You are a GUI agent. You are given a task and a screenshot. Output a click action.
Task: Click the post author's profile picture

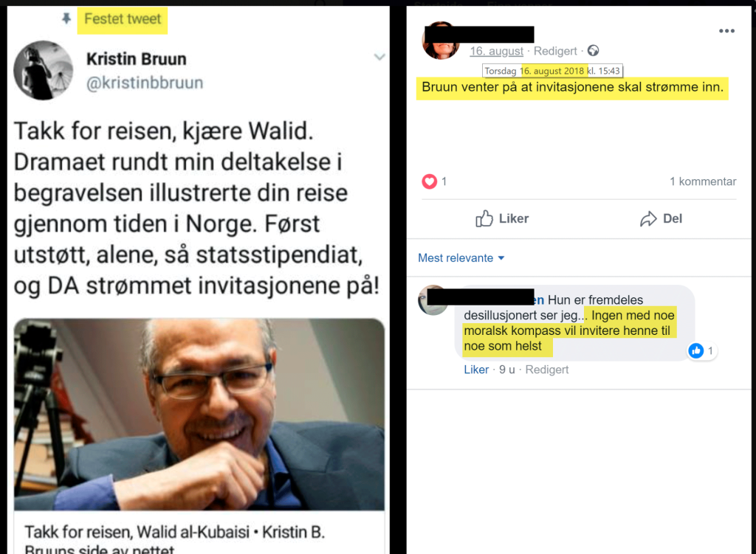[440, 41]
